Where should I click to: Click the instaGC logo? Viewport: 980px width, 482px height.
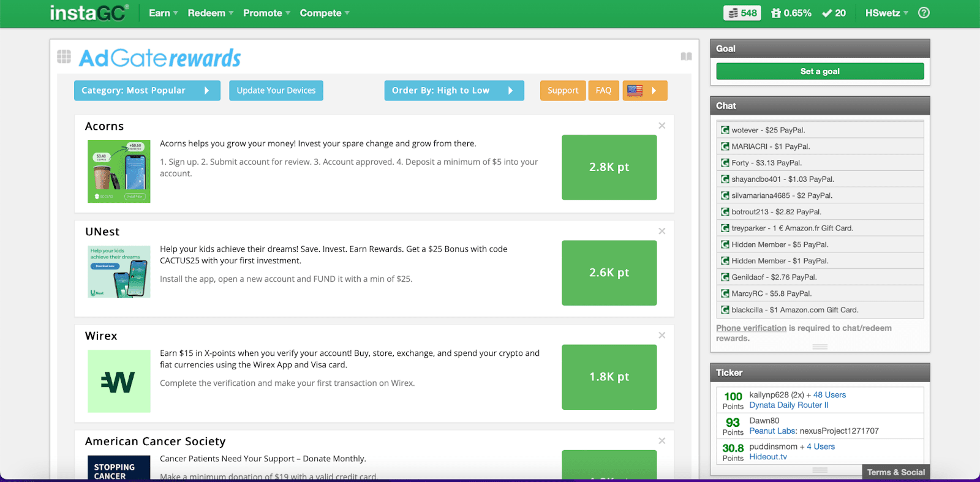(x=89, y=13)
